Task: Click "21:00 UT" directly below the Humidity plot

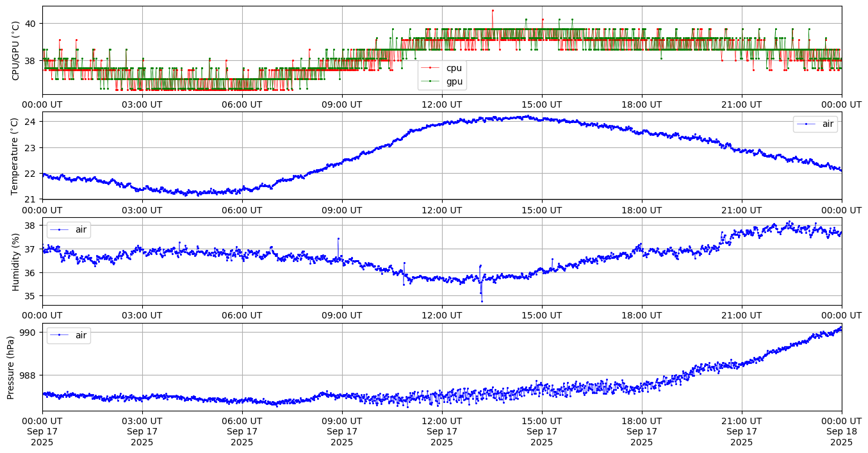Action: (742, 315)
